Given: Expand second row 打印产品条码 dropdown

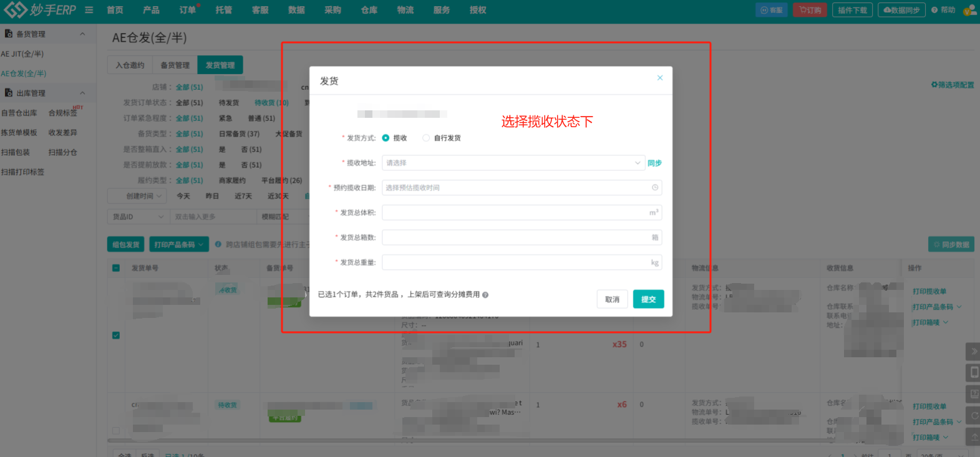Looking at the screenshot, I should coord(959,422).
